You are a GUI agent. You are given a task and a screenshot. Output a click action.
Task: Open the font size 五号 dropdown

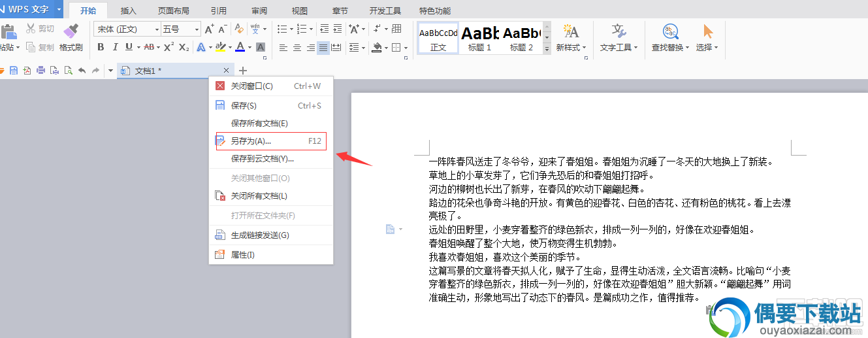point(197,29)
